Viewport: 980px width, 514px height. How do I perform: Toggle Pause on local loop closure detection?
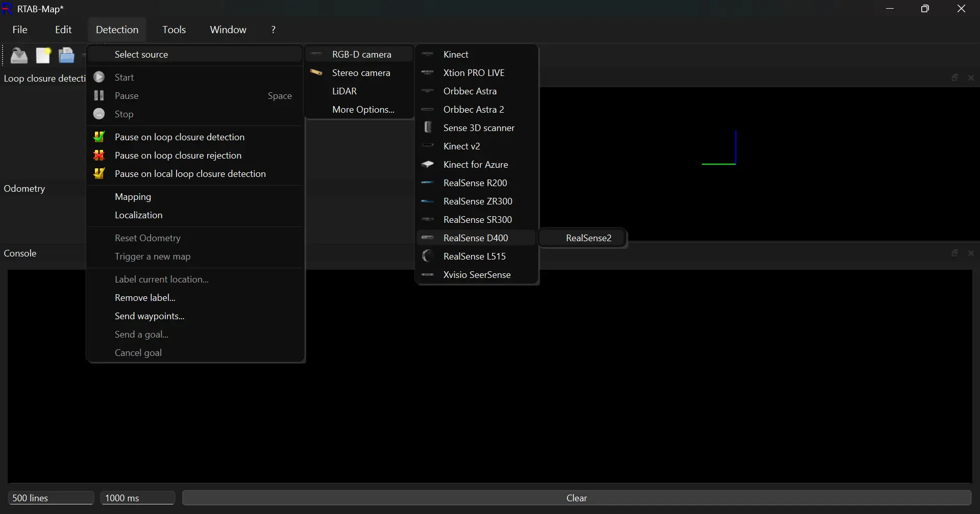(x=195, y=174)
